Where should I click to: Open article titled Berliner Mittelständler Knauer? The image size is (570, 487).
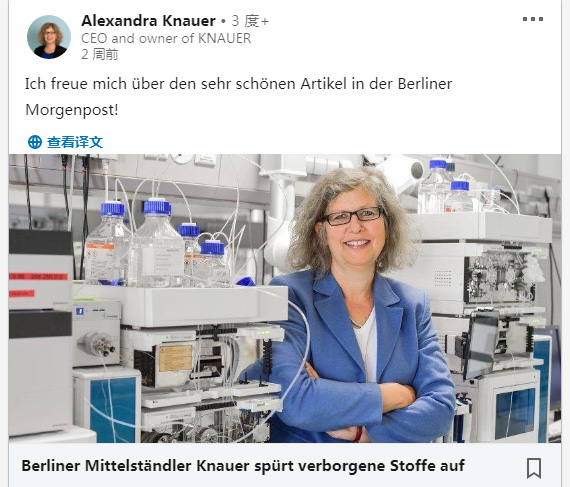pyautogui.click(x=243, y=466)
